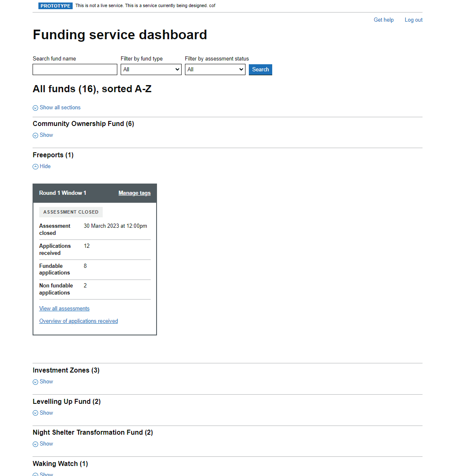Show the Investment Zones section
The image size is (458, 476).
46,382
